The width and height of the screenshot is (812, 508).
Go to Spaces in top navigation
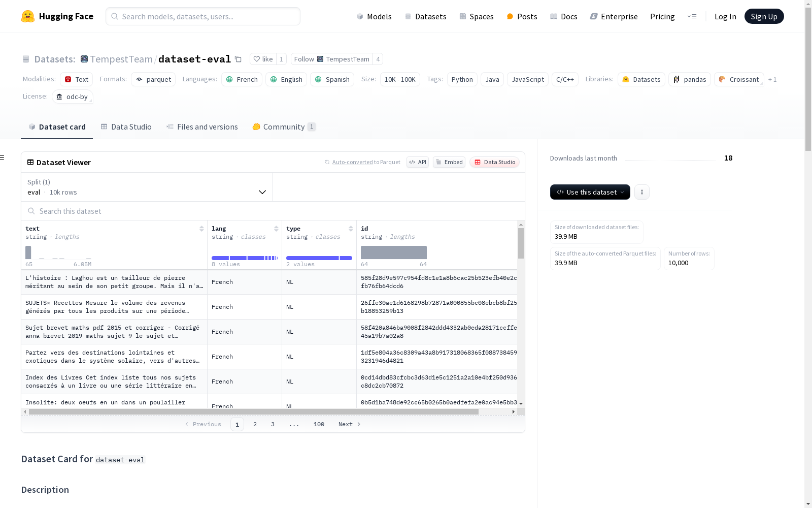(477, 16)
